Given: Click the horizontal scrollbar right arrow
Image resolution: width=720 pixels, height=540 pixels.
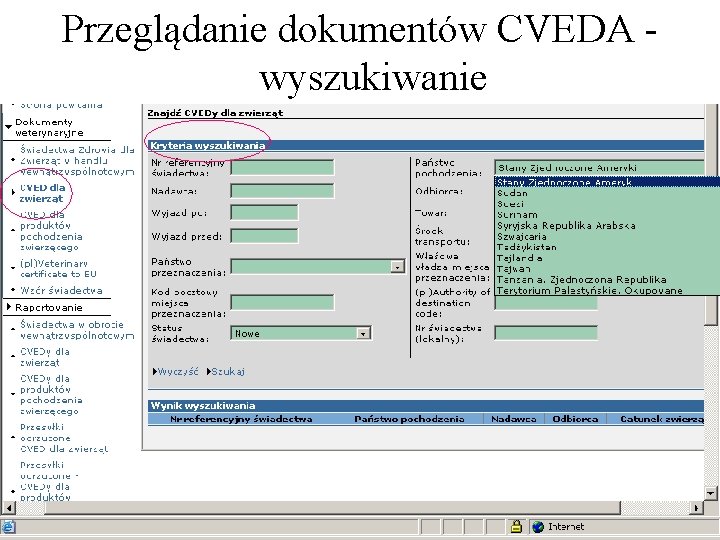Looking at the screenshot, I should pyautogui.click(x=697, y=507).
